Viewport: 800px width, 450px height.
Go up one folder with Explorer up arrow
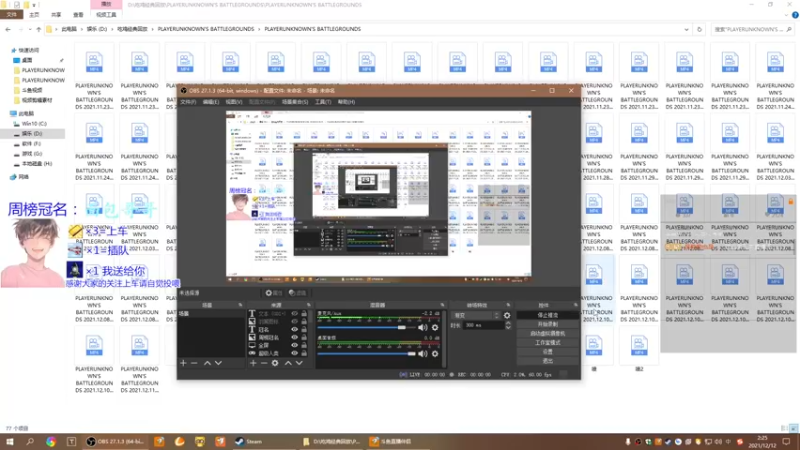click(x=38, y=29)
